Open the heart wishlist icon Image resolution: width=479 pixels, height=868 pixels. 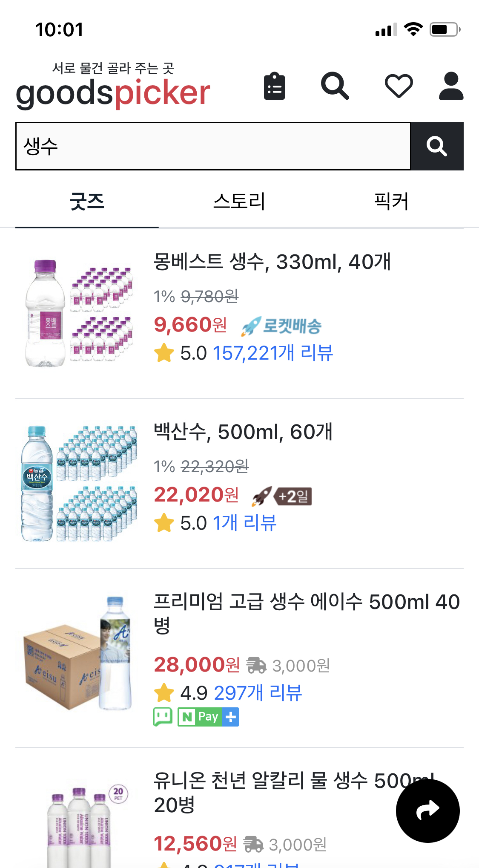tap(399, 86)
